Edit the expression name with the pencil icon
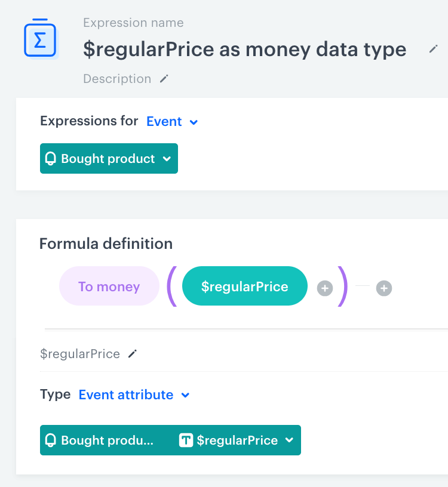This screenshot has height=487, width=448. (433, 50)
